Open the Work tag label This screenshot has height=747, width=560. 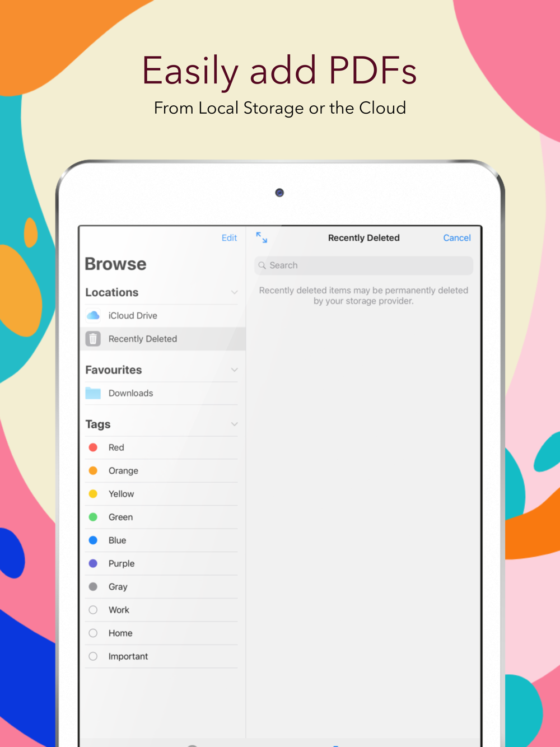coord(119,610)
